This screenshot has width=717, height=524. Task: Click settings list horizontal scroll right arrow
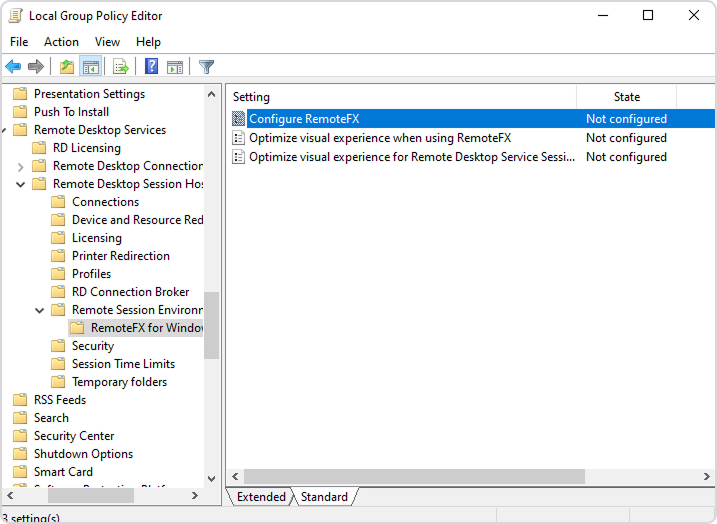click(707, 476)
